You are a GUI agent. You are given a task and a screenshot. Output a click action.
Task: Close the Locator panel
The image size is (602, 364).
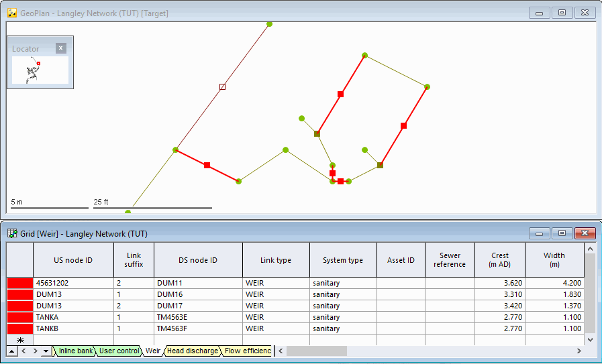[60, 48]
